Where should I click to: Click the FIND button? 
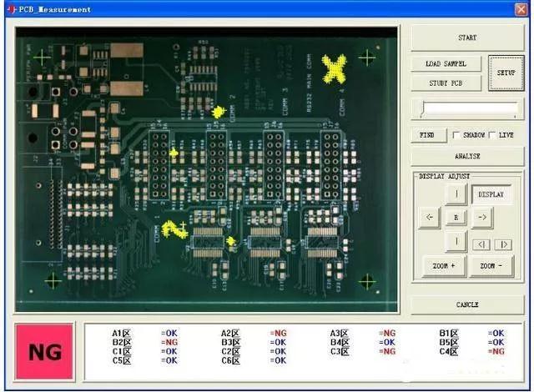[x=427, y=135]
